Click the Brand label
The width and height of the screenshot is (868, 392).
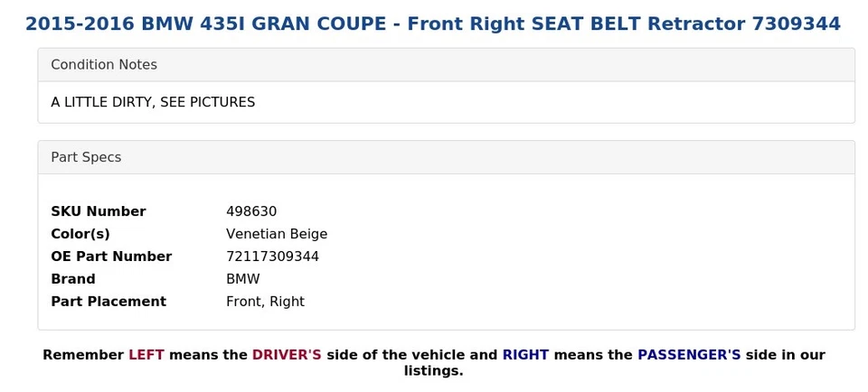pos(73,279)
